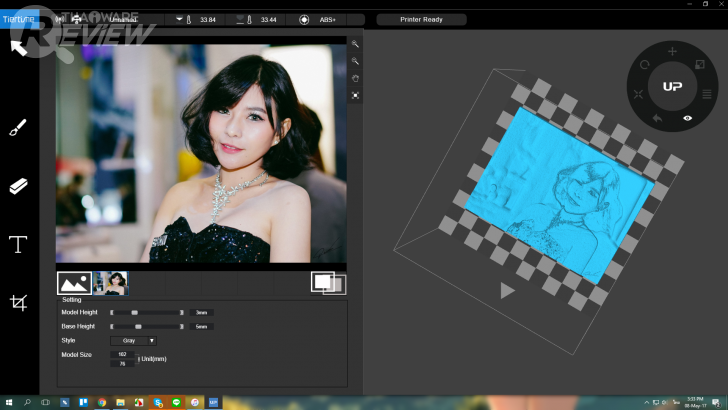Click the blue 3D relief model

point(559,195)
